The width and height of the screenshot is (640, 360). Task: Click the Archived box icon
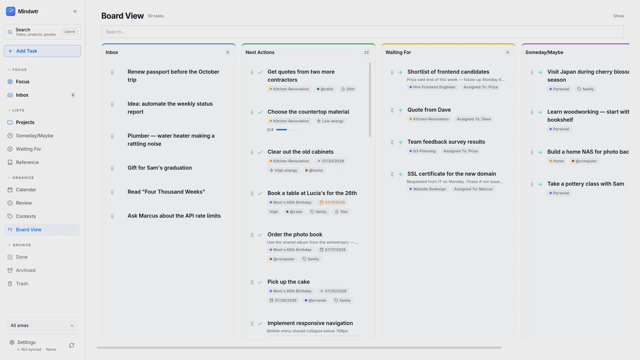(10, 270)
